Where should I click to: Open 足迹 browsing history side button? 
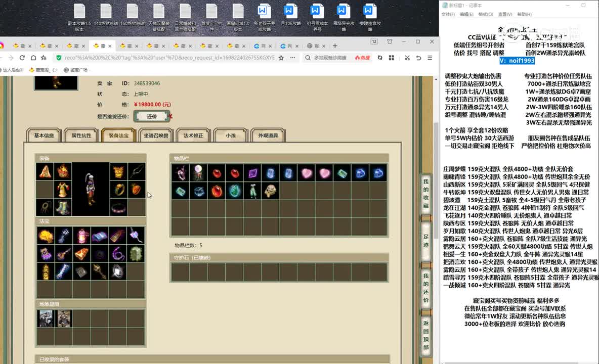426,241
